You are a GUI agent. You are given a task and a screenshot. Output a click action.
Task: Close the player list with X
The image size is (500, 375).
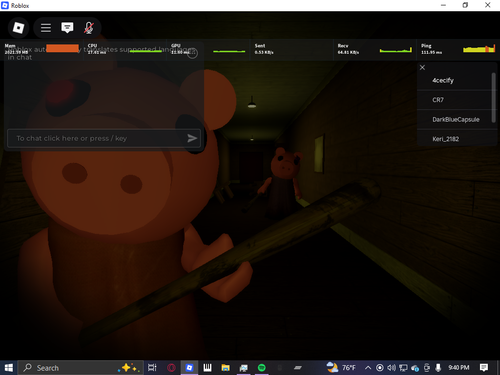point(422,67)
